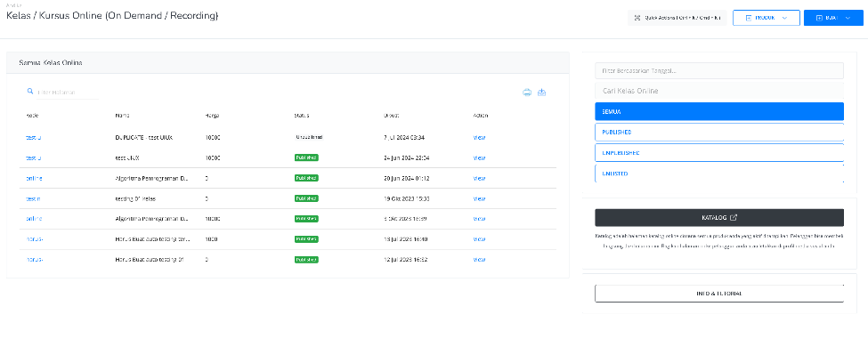Viewport: 868px width, 347px height.
Task: Switch to the Published filter tab
Action: click(719, 133)
